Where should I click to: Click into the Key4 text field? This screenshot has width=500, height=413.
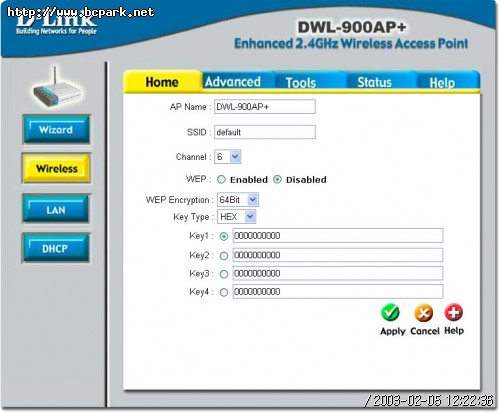coord(338,292)
